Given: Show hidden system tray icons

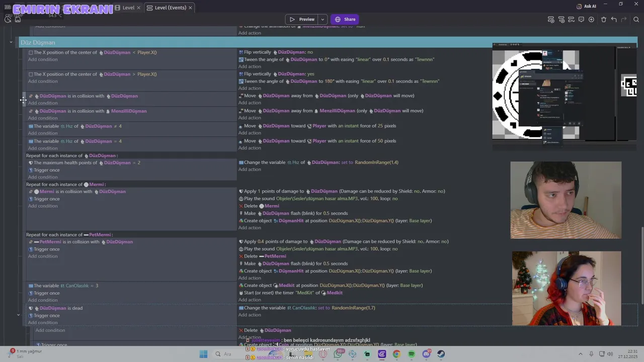Looking at the screenshot, I should (x=581, y=354).
